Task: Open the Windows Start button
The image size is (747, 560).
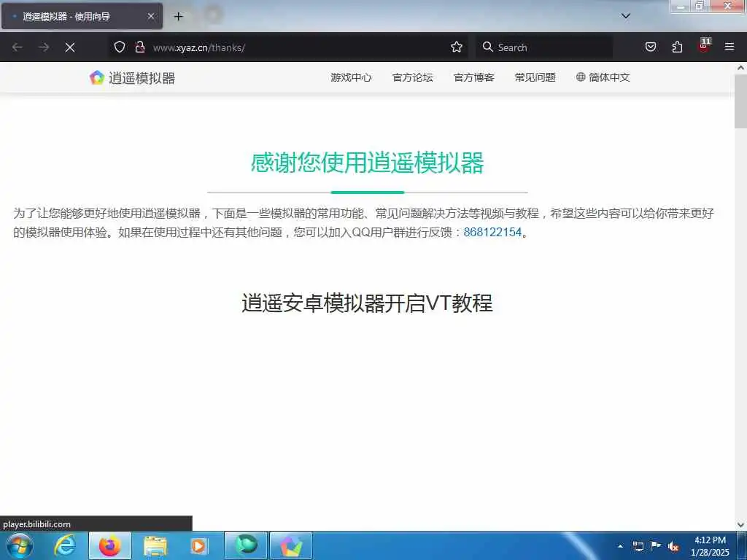Action: point(20,545)
